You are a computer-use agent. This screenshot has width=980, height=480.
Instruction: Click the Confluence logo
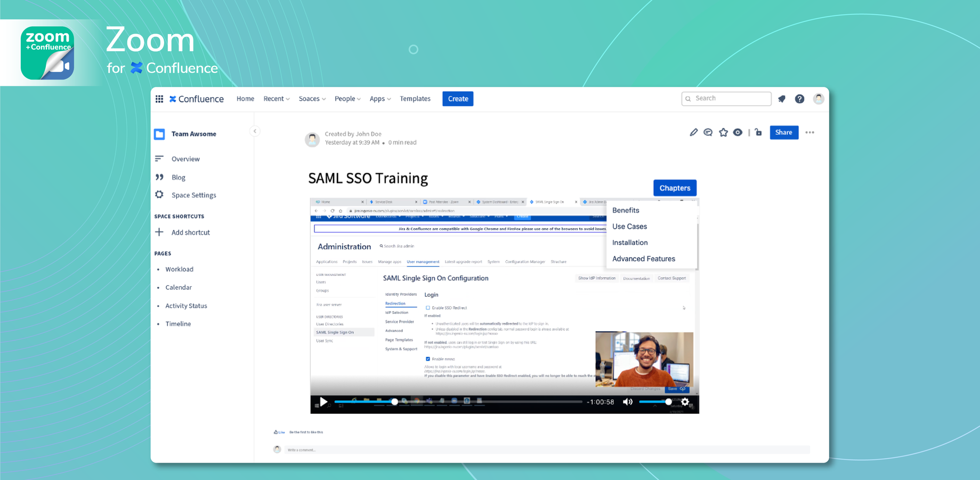tap(197, 99)
